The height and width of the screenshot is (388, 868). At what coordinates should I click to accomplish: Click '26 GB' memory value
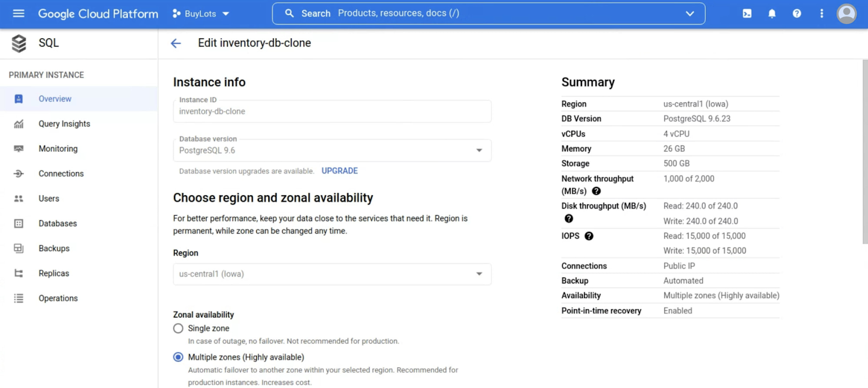click(674, 149)
